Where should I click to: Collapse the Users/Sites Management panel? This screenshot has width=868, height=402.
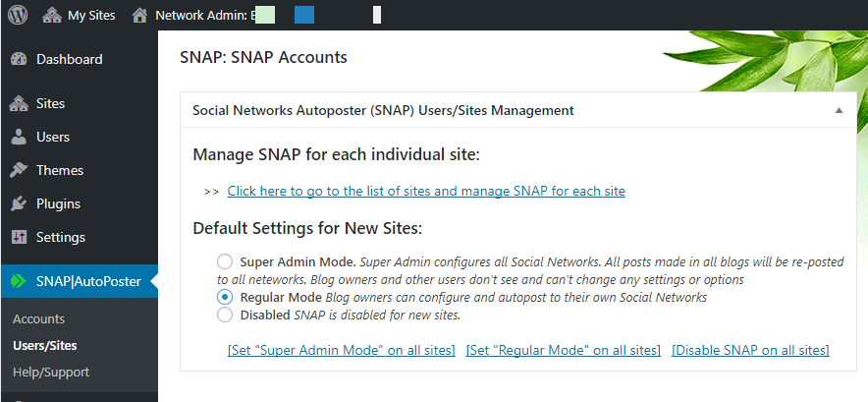[839, 111]
